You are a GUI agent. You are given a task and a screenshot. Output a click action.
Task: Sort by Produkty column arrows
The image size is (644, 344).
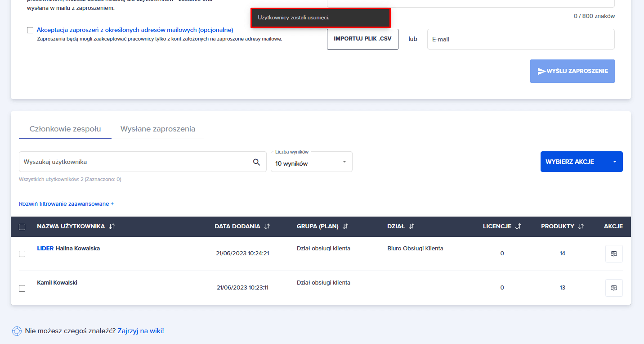pos(581,226)
